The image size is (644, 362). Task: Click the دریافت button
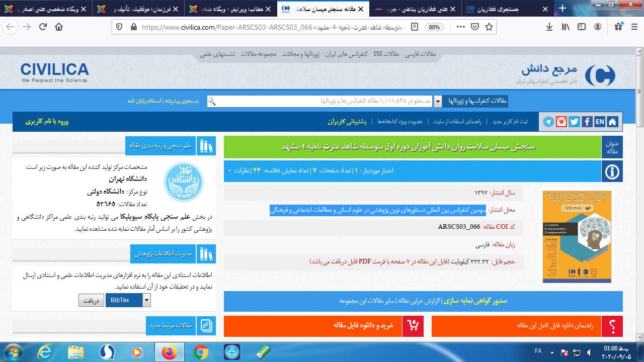coord(91,300)
